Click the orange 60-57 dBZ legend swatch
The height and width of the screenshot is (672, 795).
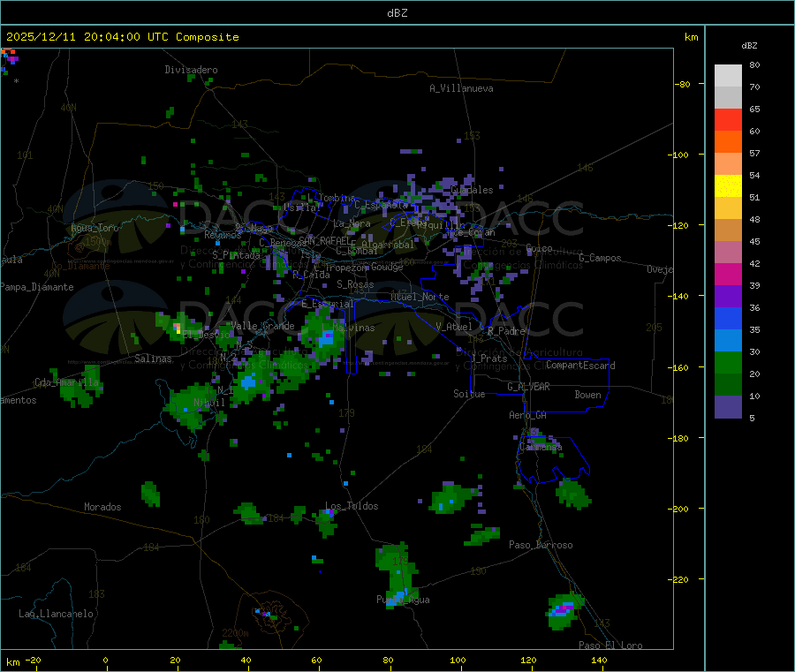point(728,142)
